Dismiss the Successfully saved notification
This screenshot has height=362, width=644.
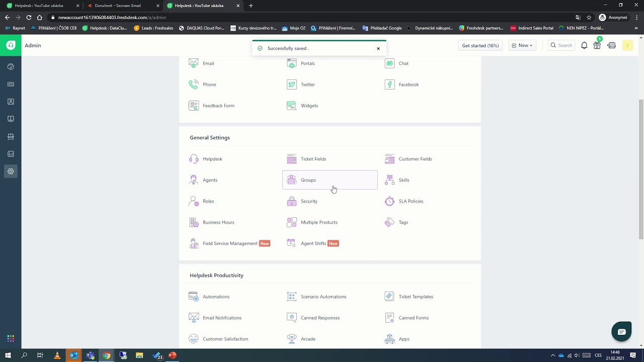click(378, 48)
